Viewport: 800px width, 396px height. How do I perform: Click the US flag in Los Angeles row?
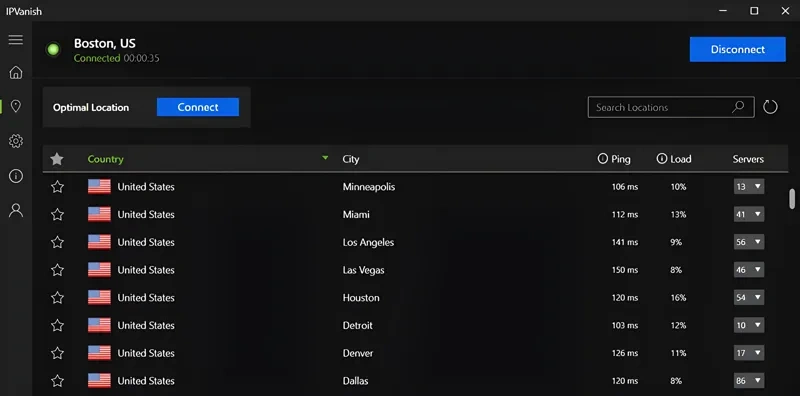click(99, 242)
